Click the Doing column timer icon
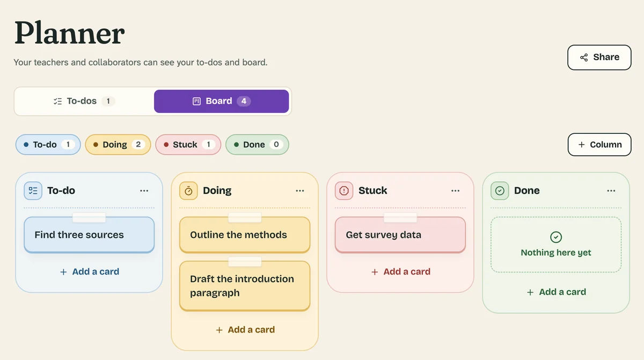Viewport: 644px width, 360px height. [188, 191]
